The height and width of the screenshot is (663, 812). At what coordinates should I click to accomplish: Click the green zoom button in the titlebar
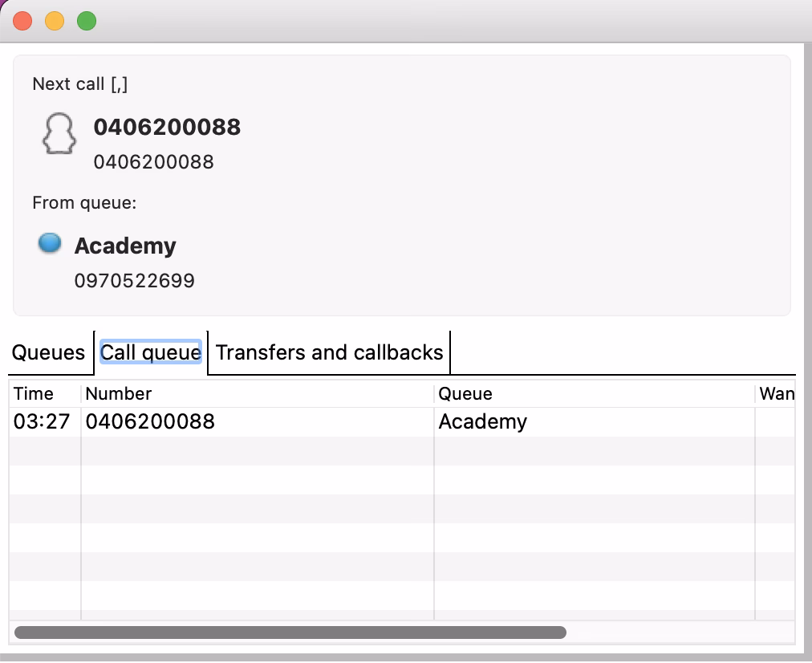point(87,20)
